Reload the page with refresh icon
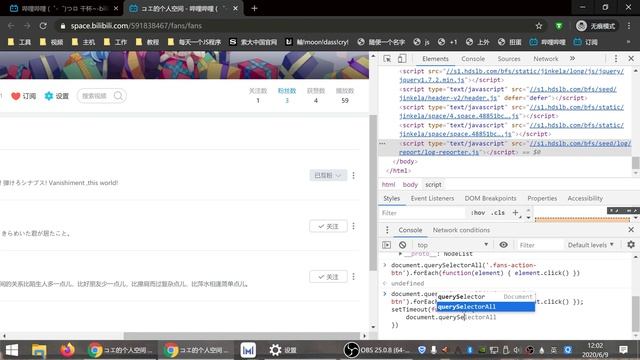 43,26
